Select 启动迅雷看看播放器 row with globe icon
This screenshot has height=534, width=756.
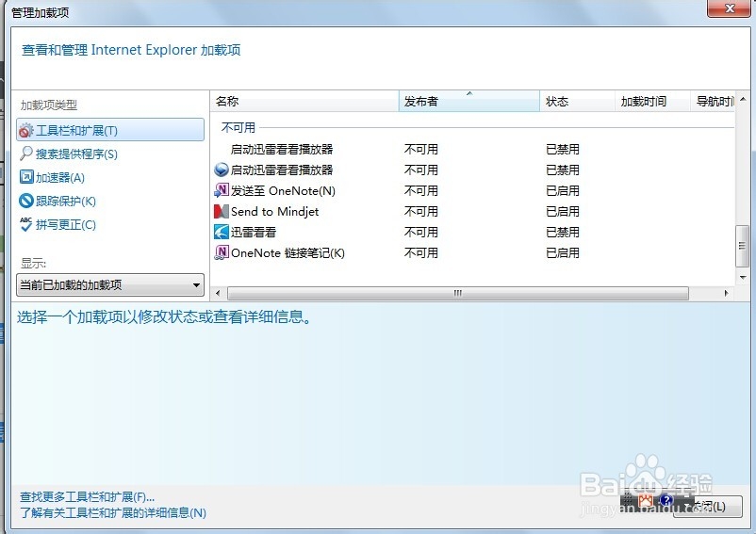(x=472, y=170)
